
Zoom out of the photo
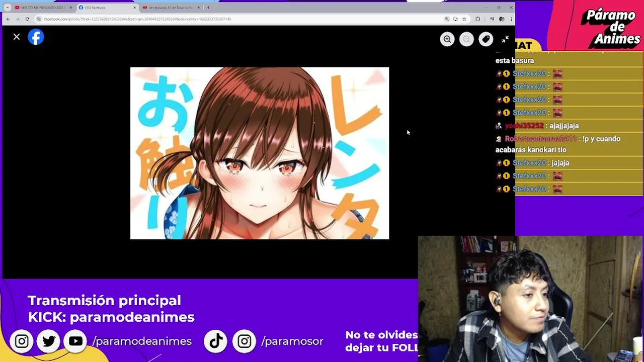[x=466, y=39]
